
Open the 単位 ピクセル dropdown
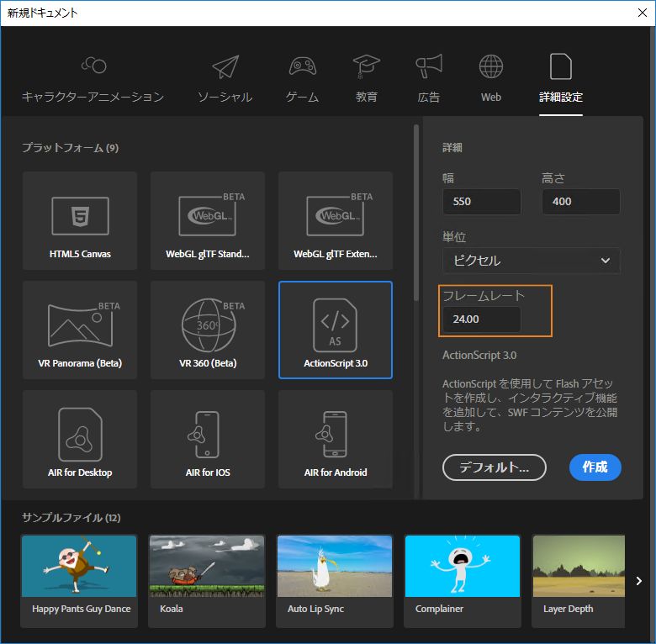tap(531, 261)
